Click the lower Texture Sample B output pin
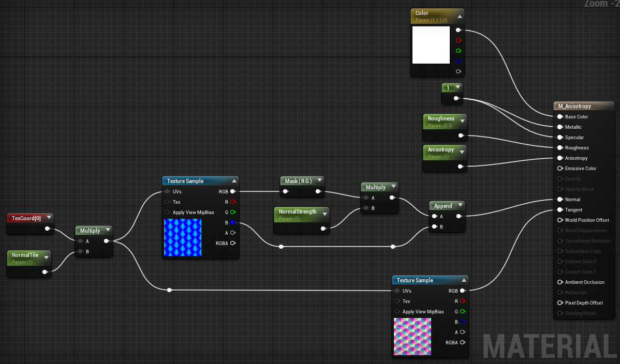The width and height of the screenshot is (620, 364). [463, 322]
